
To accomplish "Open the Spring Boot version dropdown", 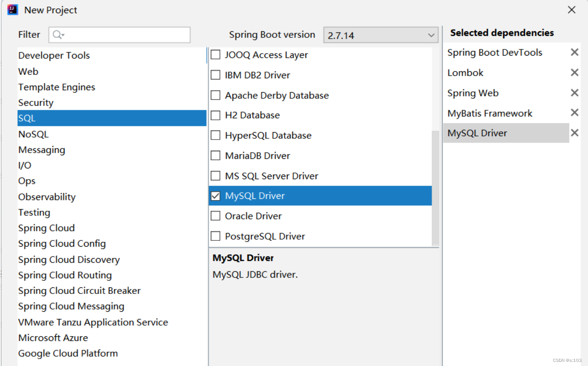I will click(x=381, y=35).
